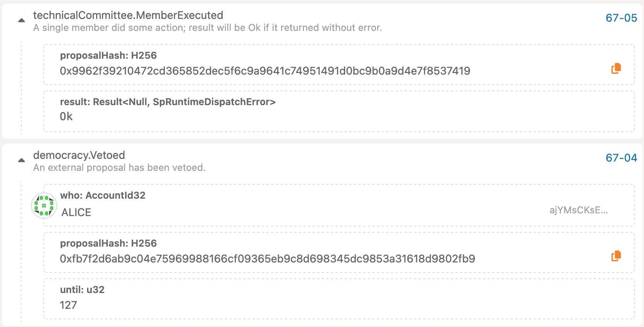Open the 67-05 event link
Image resolution: width=644 pixels, height=327 pixels.
pos(621,18)
